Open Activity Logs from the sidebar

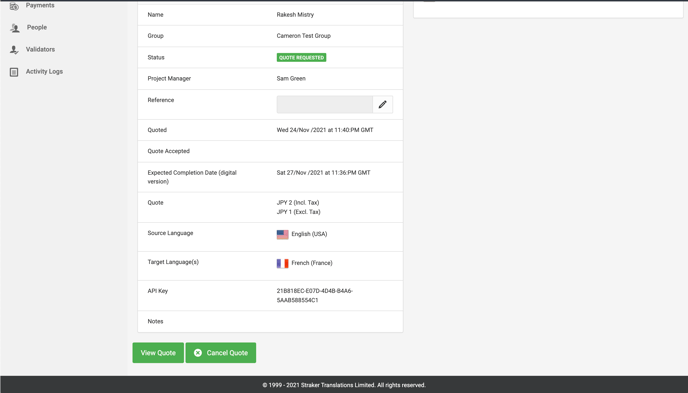click(44, 71)
